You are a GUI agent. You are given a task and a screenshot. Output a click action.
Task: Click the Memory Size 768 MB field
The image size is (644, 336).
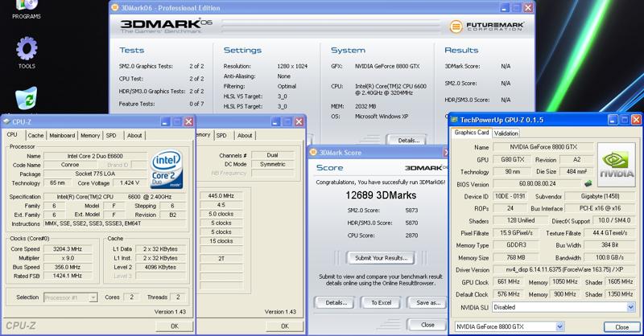516,258
